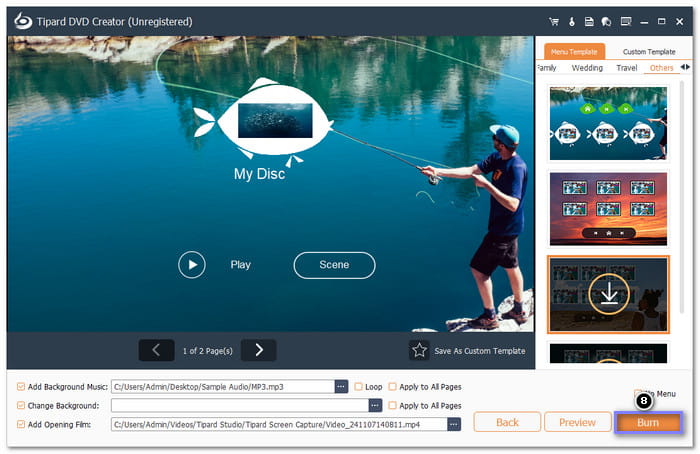
Task: Browse for opening film file
Action: (x=454, y=424)
